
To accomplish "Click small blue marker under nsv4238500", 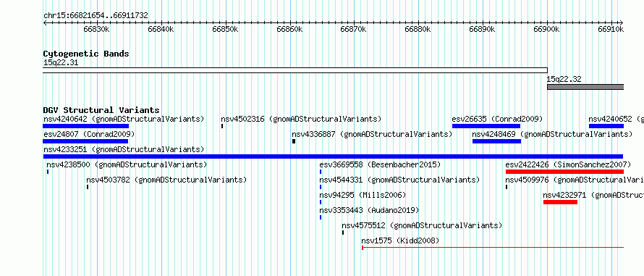I will tap(48, 172).
